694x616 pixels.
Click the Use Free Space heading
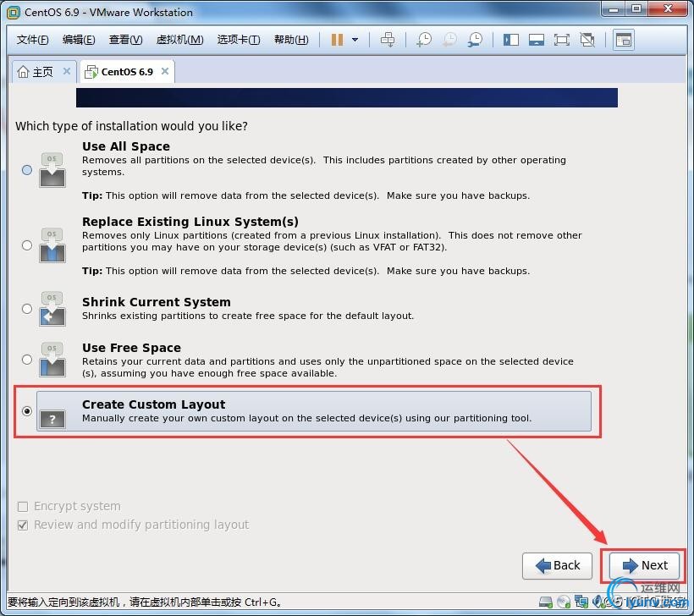(x=131, y=348)
